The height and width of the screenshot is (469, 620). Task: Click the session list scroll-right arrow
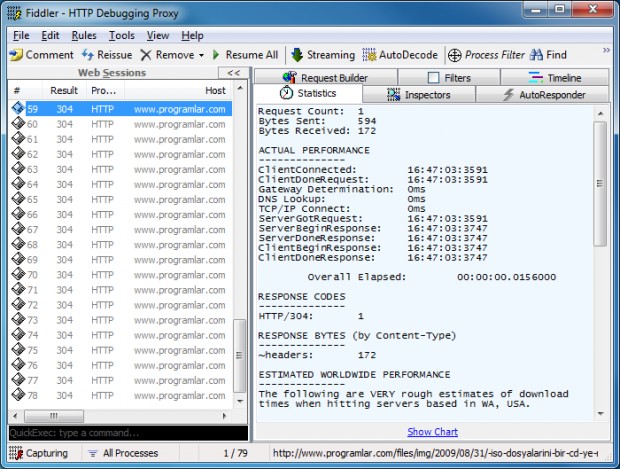[225, 416]
